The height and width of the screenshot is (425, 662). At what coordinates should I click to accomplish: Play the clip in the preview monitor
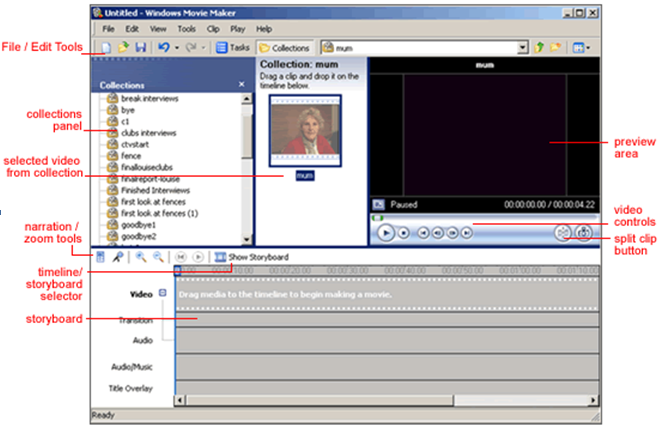pyautogui.click(x=385, y=233)
